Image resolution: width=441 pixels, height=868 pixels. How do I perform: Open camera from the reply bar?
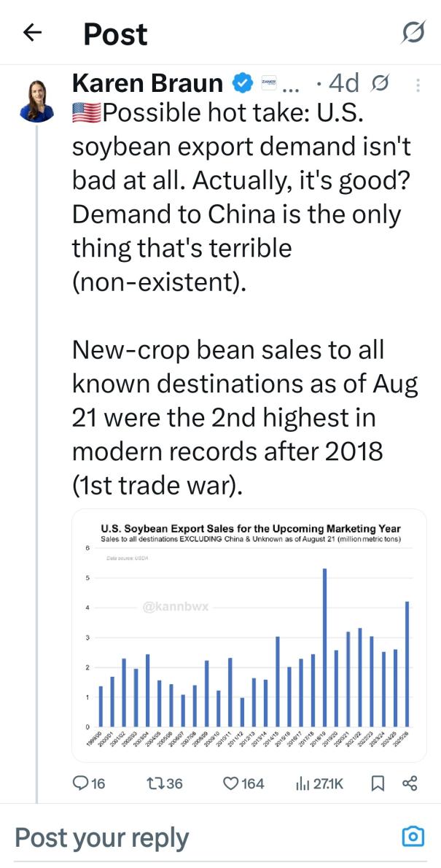[413, 837]
